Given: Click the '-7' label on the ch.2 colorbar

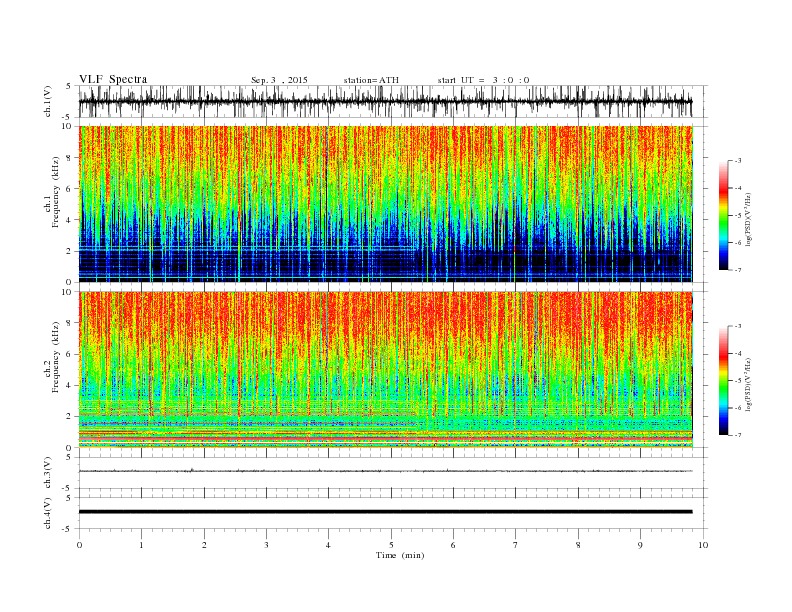Looking at the screenshot, I should (738, 435).
